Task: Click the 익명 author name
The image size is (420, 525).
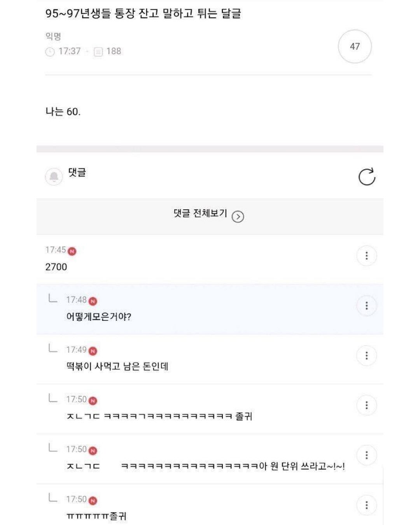Action: pyautogui.click(x=53, y=36)
